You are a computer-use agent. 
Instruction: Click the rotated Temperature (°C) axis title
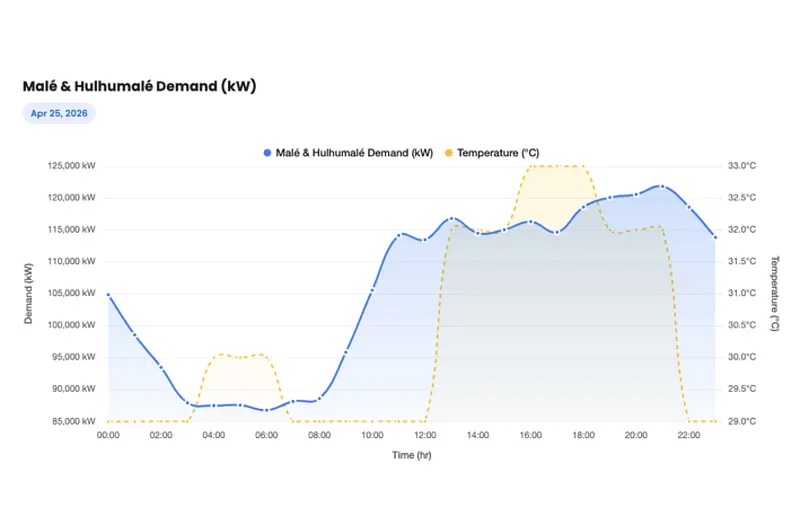point(774,293)
